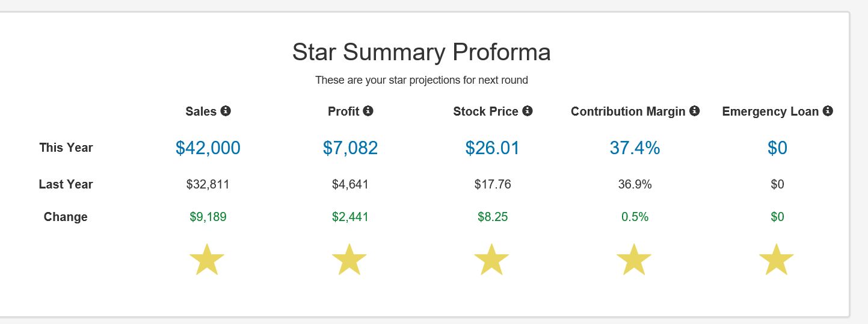Click the This Year row label
Image resolution: width=868 pixels, height=324 pixels.
pos(66,148)
